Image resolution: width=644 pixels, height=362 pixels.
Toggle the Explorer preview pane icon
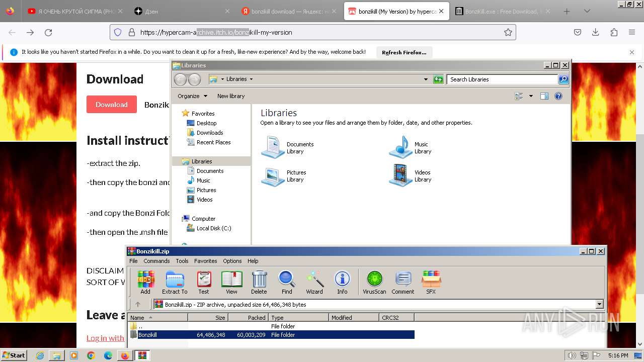(544, 96)
